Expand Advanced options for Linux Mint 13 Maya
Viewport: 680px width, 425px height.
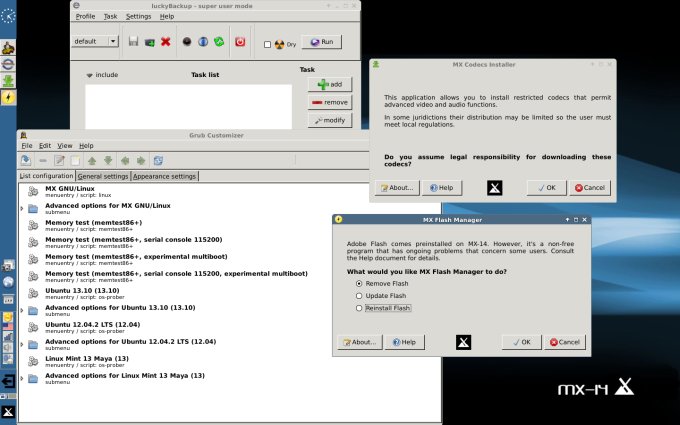[x=22, y=379]
